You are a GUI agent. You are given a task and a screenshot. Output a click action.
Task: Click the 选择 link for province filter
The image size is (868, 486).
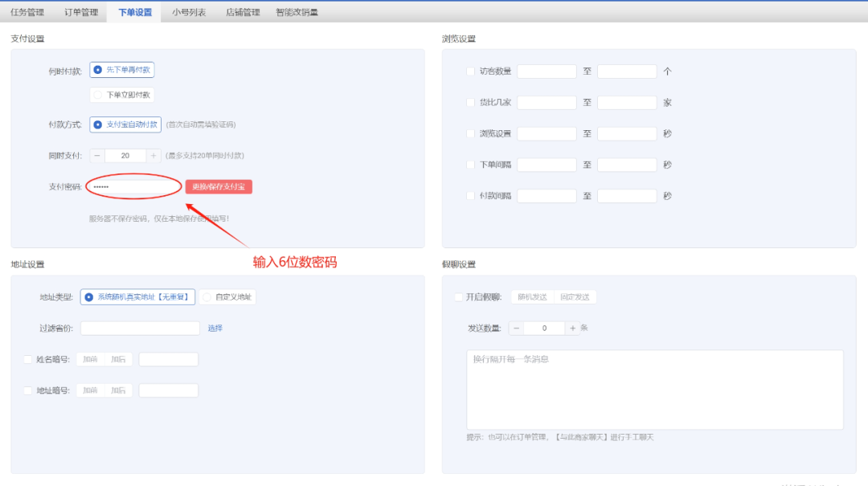coord(215,329)
